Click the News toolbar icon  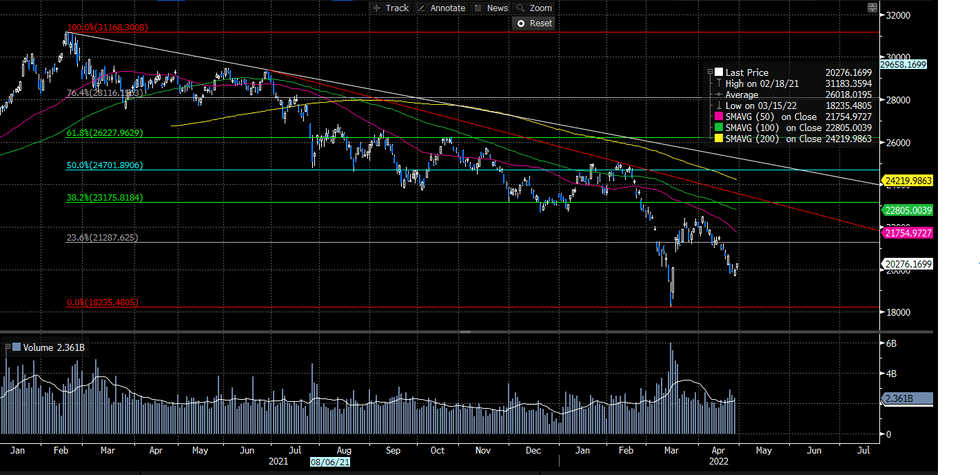[491, 7]
